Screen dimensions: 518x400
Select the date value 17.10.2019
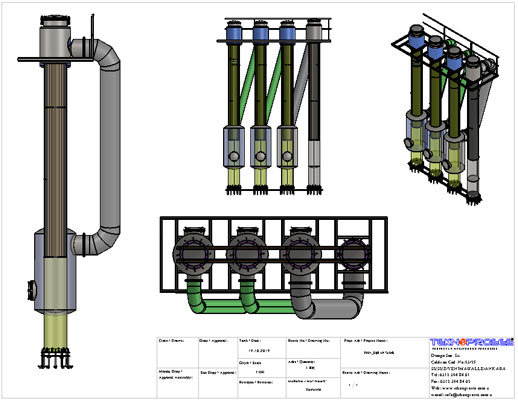(x=259, y=351)
